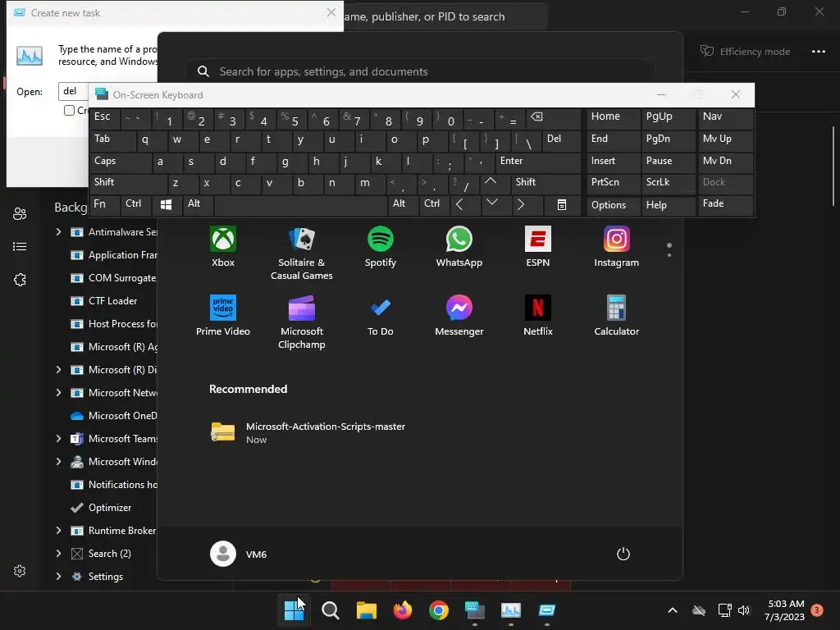Viewport: 840px width, 630px height.
Task: Expand the Microsoft Network process group
Action: [x=58, y=393]
